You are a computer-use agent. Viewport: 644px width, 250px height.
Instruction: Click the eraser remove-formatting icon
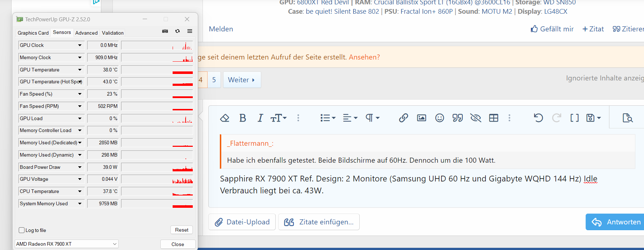(x=225, y=118)
